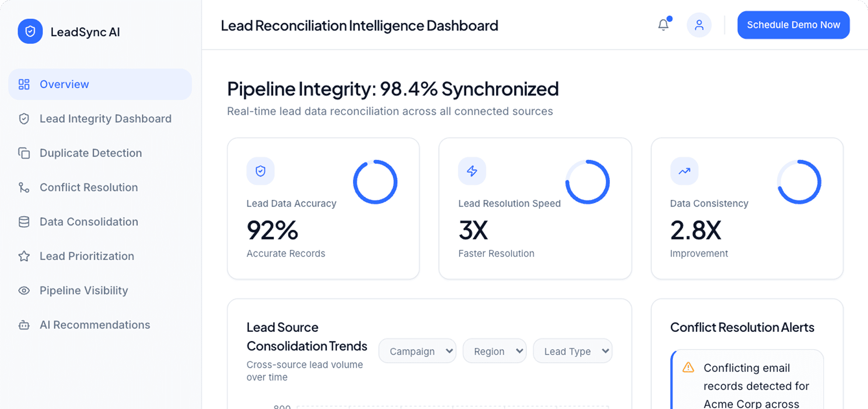This screenshot has height=409, width=868.
Task: Click the Lead Resolution Speed lightning icon
Action: pos(472,171)
